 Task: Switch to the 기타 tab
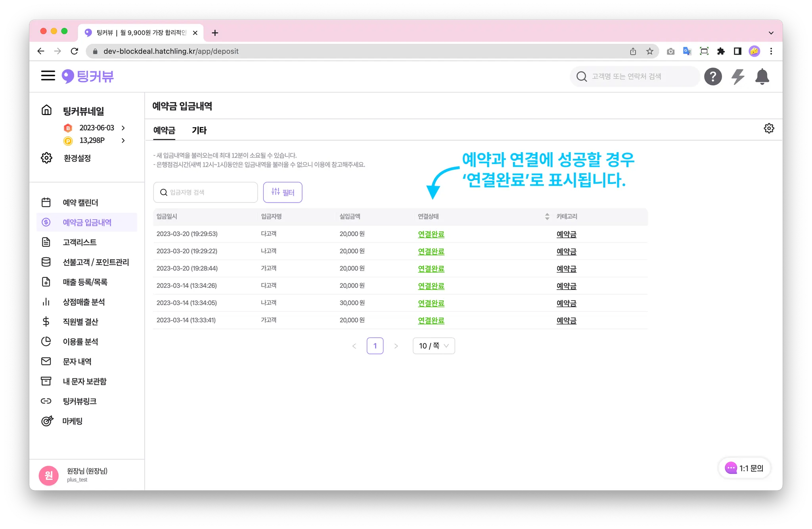[x=199, y=130]
